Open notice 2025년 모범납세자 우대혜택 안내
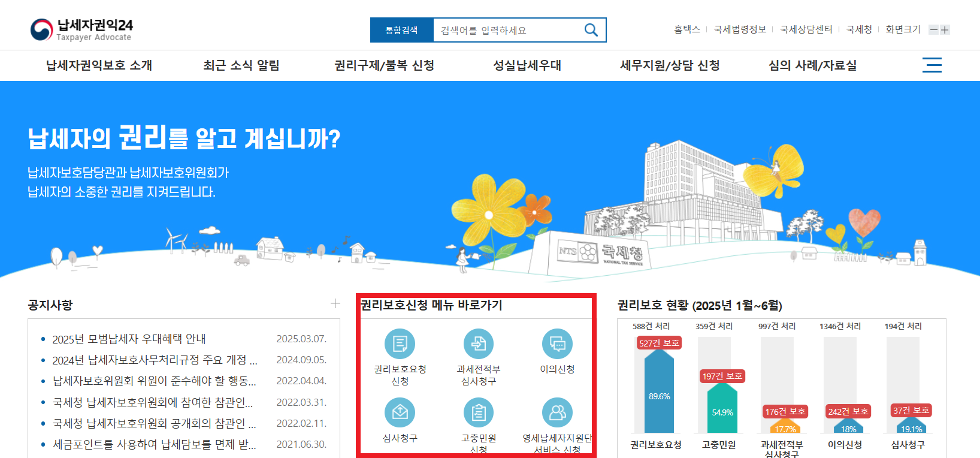The image size is (980, 458). pyautogui.click(x=129, y=339)
